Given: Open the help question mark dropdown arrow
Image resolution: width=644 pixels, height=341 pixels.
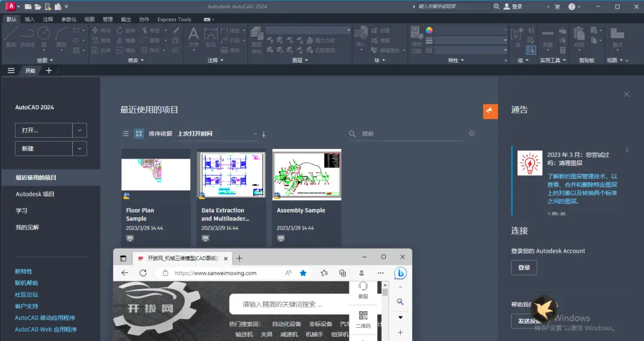Looking at the screenshot, I should (579, 7).
